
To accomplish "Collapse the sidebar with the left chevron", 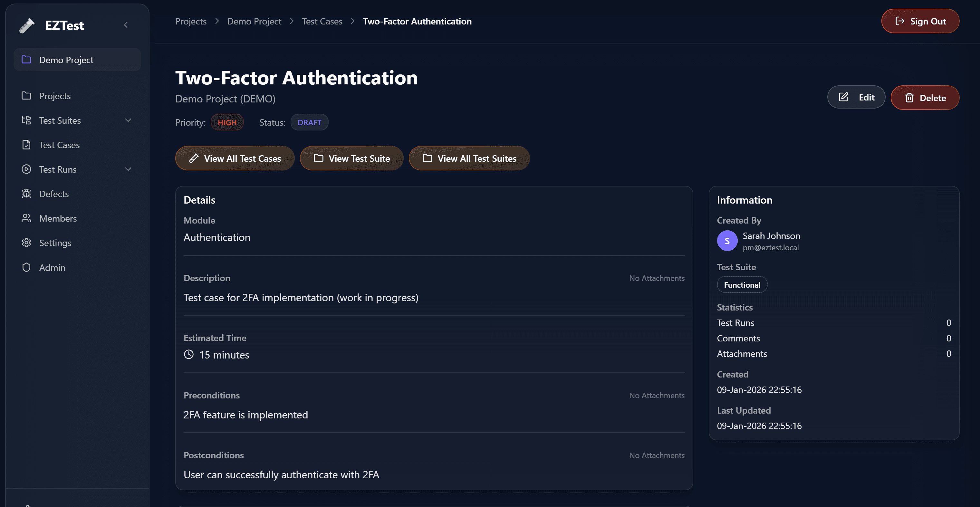I will tap(126, 25).
